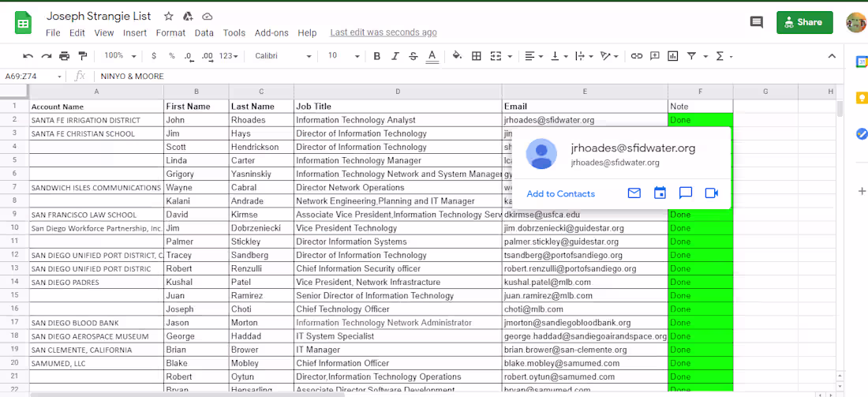This screenshot has width=868, height=397.
Task: Open the File menu
Action: tap(53, 32)
